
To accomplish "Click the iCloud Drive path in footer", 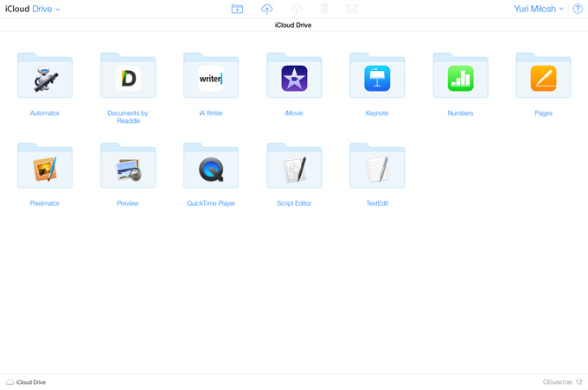I will 26,382.
